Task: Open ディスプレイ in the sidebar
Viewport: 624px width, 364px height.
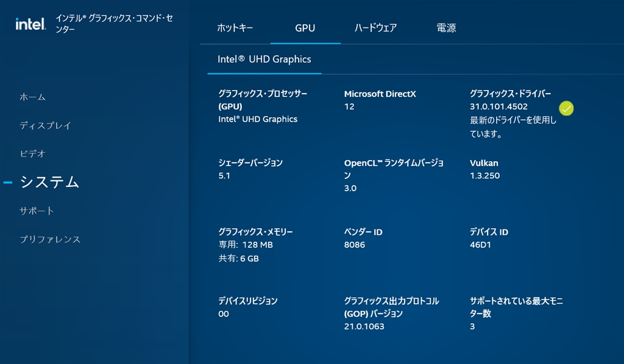Action: (45, 125)
